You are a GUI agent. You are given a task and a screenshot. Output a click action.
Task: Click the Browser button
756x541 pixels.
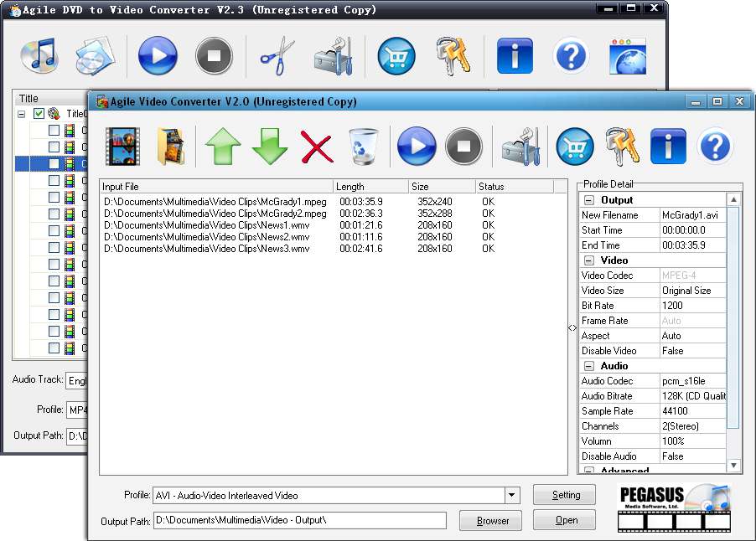tap(490, 520)
